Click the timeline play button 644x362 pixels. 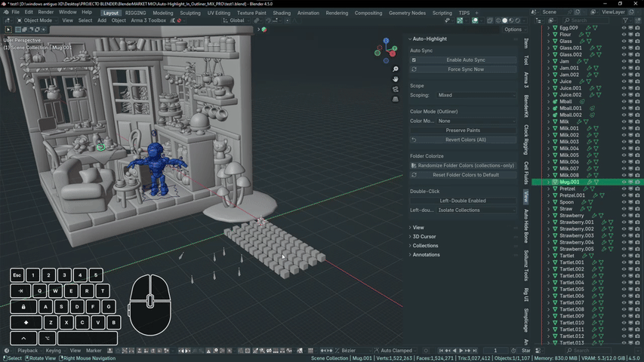461,351
